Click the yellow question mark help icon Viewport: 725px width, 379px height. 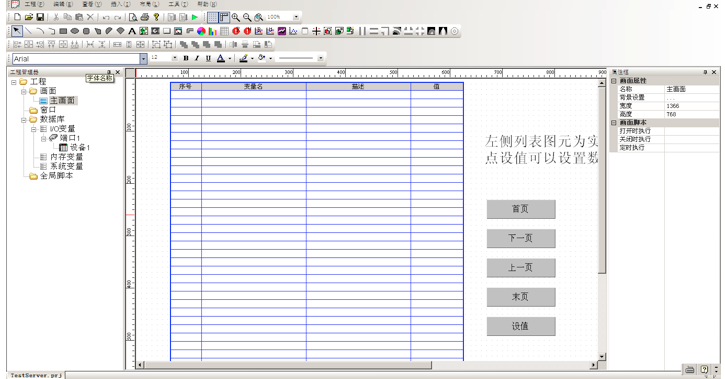click(x=156, y=17)
